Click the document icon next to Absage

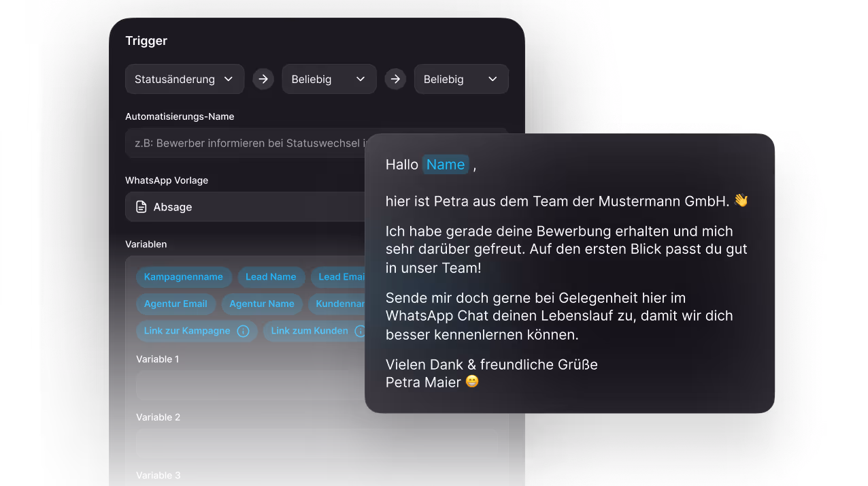coord(141,206)
